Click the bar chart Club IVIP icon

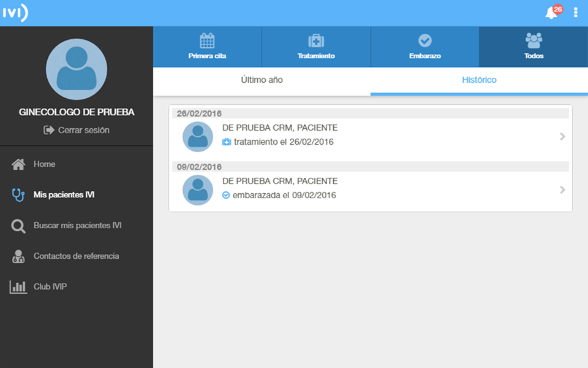pyautogui.click(x=18, y=287)
